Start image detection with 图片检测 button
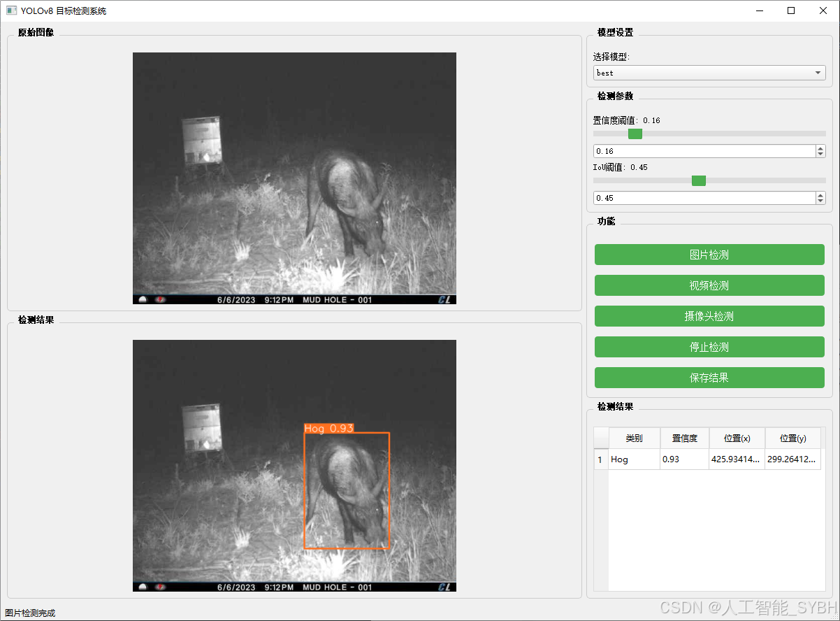Image resolution: width=840 pixels, height=621 pixels. 709,255
